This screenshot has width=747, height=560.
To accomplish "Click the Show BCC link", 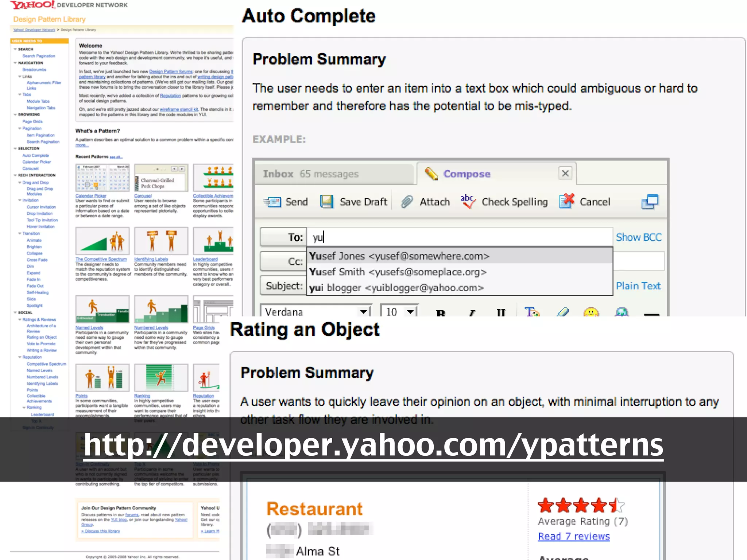I will pyautogui.click(x=638, y=237).
